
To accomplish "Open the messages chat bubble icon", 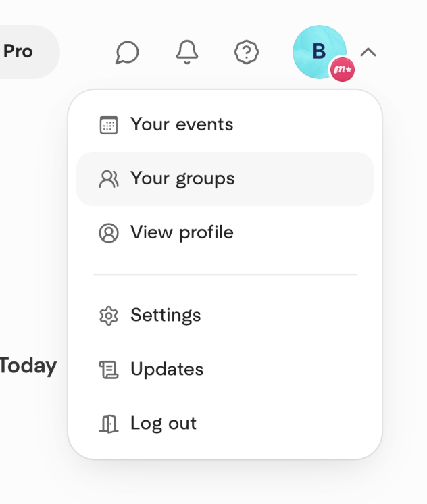I will [127, 52].
